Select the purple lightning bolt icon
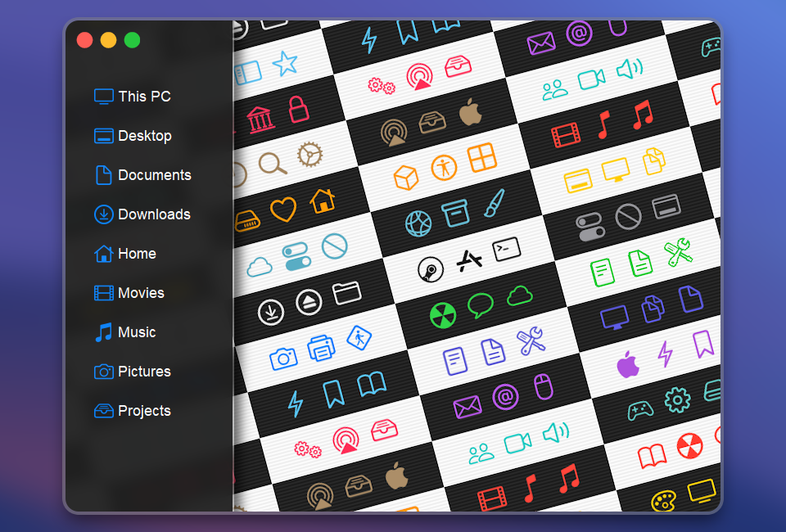 click(x=665, y=353)
